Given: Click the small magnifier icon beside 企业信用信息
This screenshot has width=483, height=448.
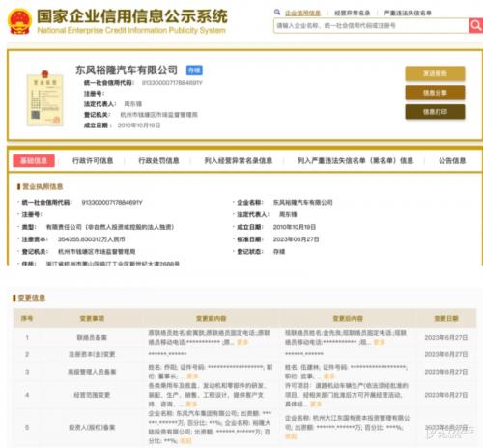Looking at the screenshot, I should pos(277,13).
